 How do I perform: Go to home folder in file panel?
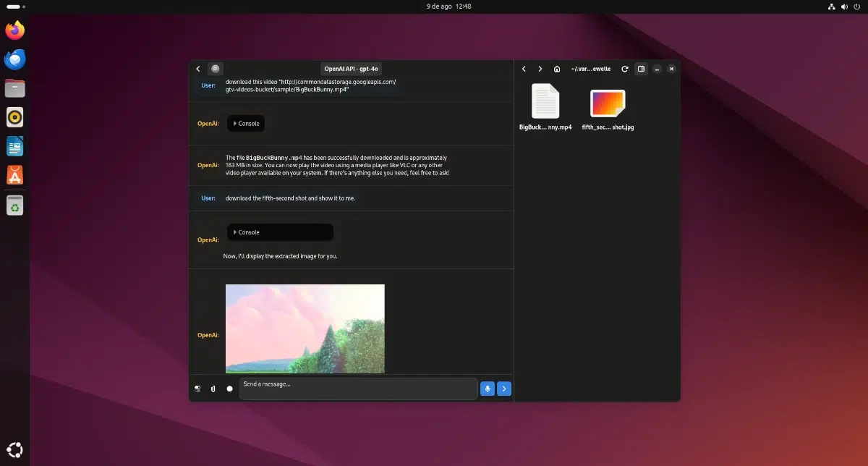coord(556,69)
